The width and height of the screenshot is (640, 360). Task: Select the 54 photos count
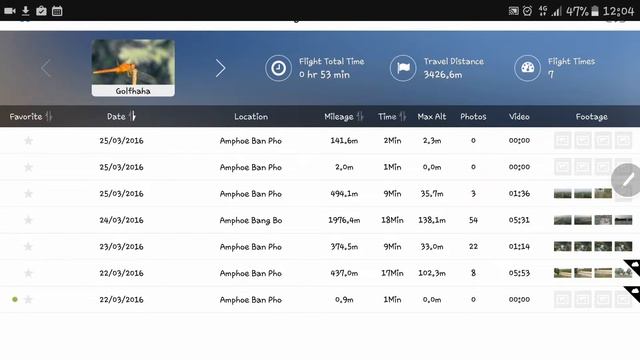point(473,220)
